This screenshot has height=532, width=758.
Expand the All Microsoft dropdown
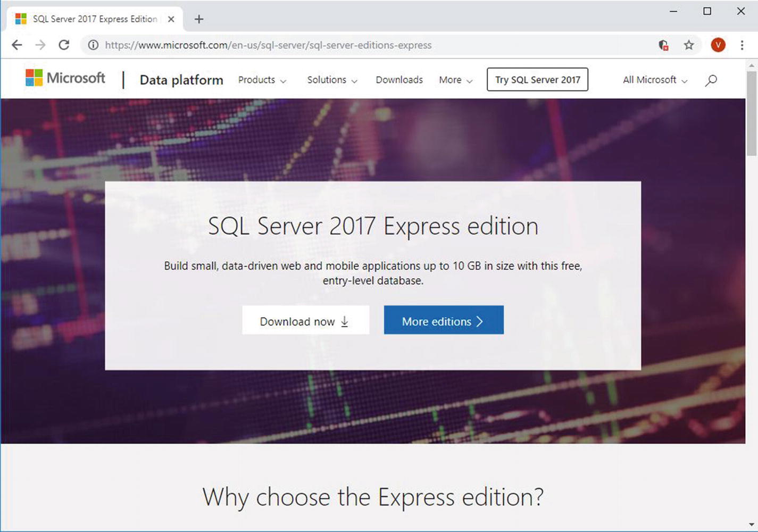click(x=655, y=80)
